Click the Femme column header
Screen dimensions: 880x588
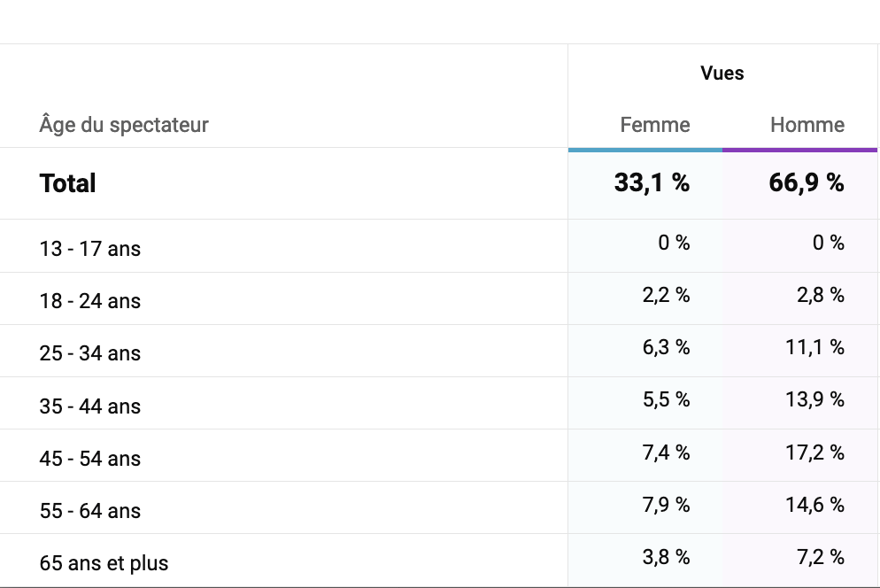click(655, 125)
